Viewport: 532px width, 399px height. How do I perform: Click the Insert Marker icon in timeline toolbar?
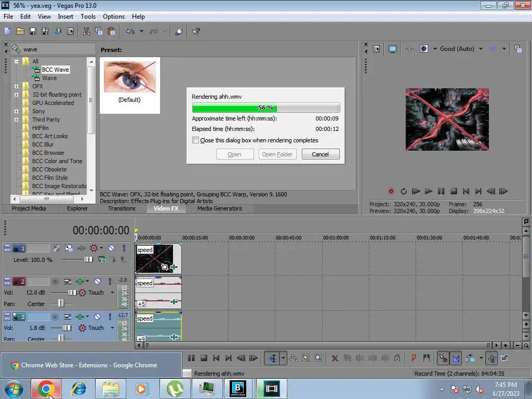pyautogui.click(x=414, y=358)
